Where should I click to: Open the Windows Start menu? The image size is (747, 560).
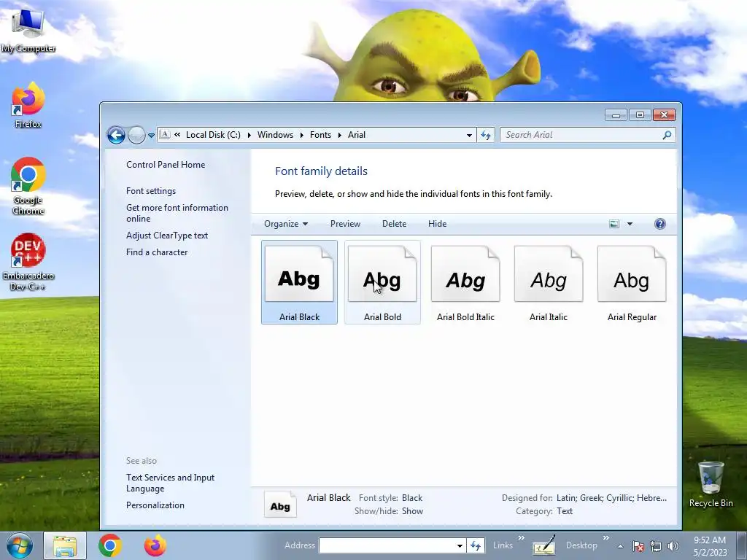point(20,545)
